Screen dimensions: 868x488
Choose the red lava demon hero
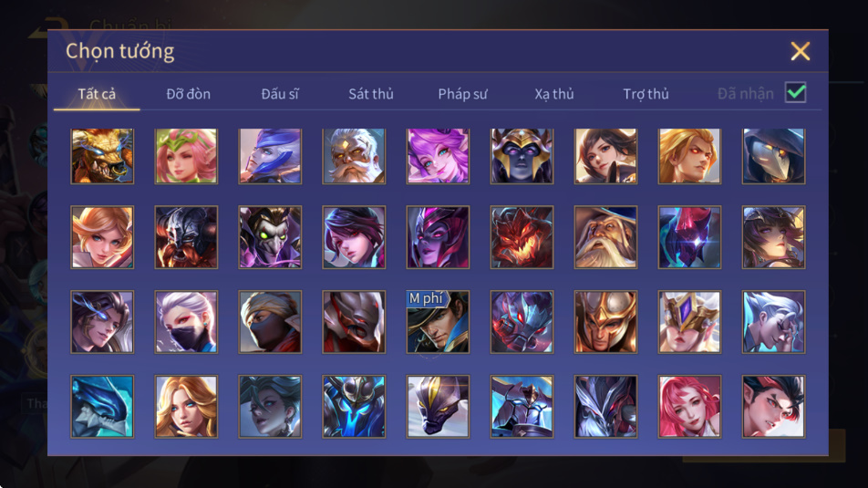tap(522, 237)
